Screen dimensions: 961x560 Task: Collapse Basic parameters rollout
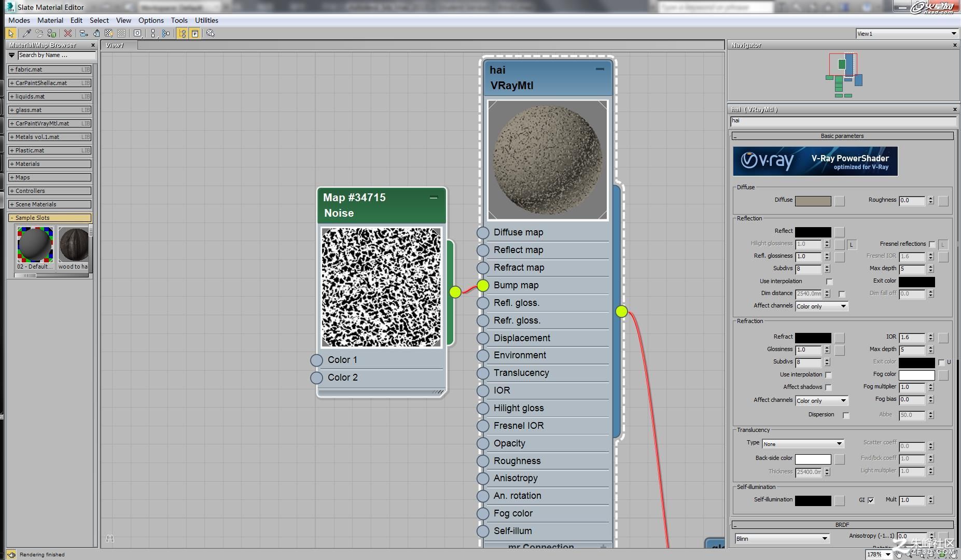[x=842, y=136]
